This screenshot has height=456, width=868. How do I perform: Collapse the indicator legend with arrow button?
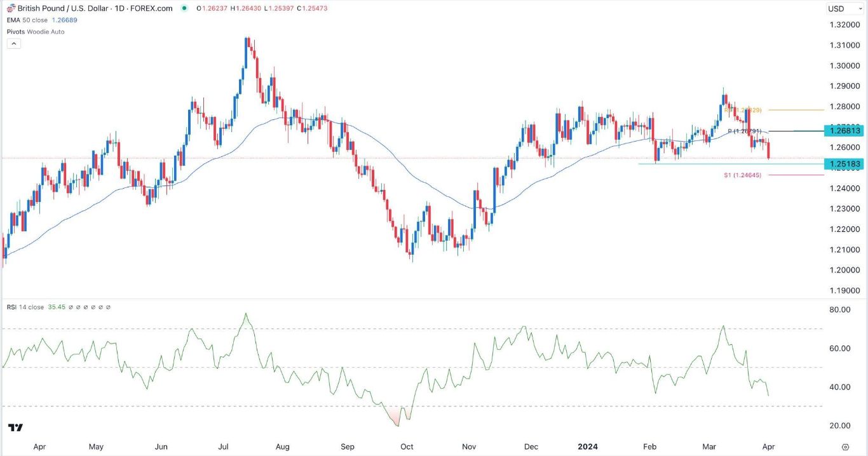tap(15, 44)
